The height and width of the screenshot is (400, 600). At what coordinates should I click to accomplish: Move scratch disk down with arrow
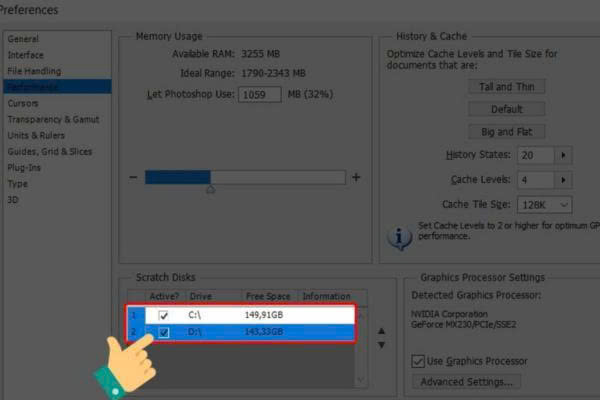[381, 345]
